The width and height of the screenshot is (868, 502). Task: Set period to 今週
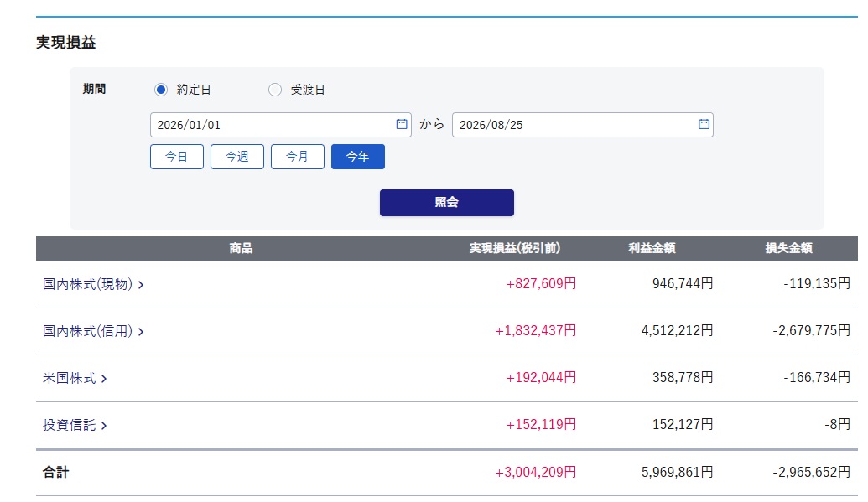click(x=237, y=157)
